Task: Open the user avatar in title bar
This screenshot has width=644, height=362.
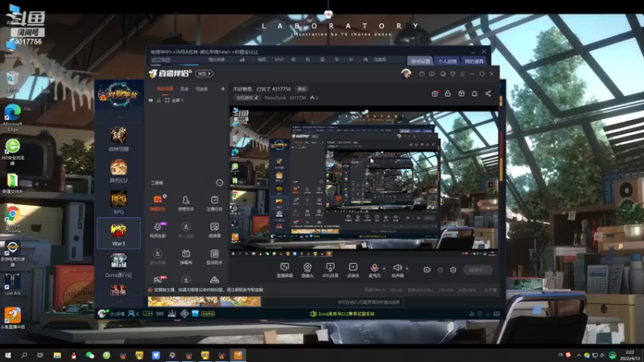Action: click(x=407, y=74)
